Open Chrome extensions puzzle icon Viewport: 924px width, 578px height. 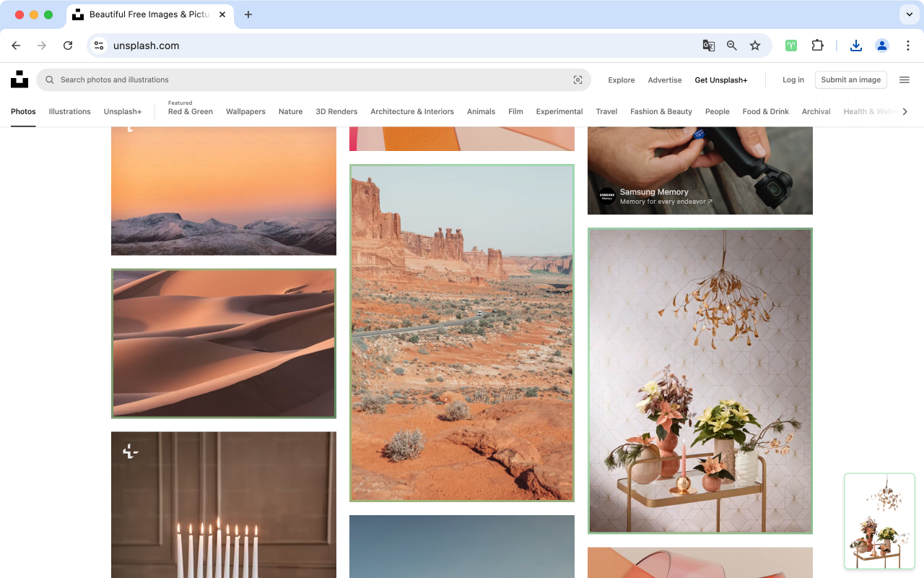tap(817, 46)
